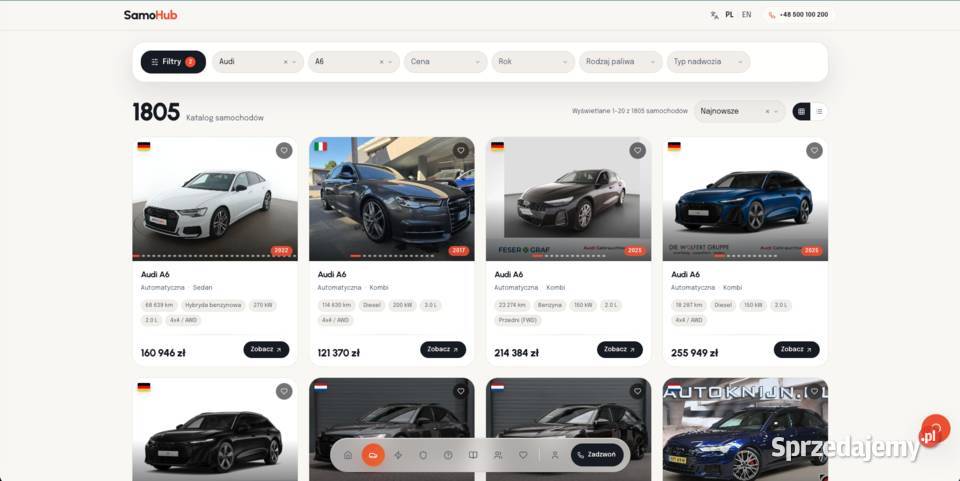Click the AUTOKNIJN blue Audi photo
Viewport: 960px width, 481px height.
pos(745,430)
